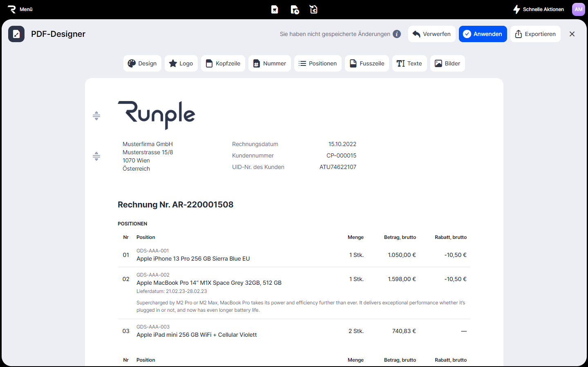Click the 'Apple MacBook Pro 14" M1X Space Grey' item name

pyautogui.click(x=209, y=283)
